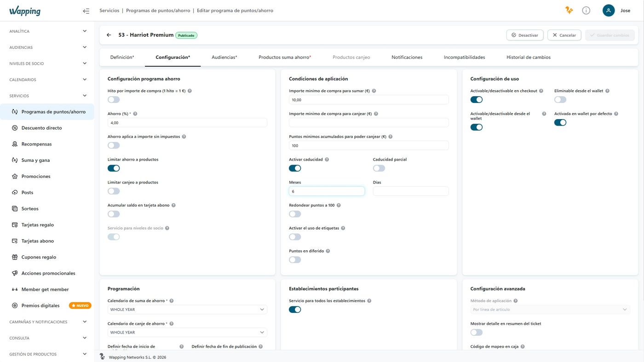Image resolution: width=644 pixels, height=362 pixels.
Task: Click the Desactivar button
Action: [x=525, y=35]
